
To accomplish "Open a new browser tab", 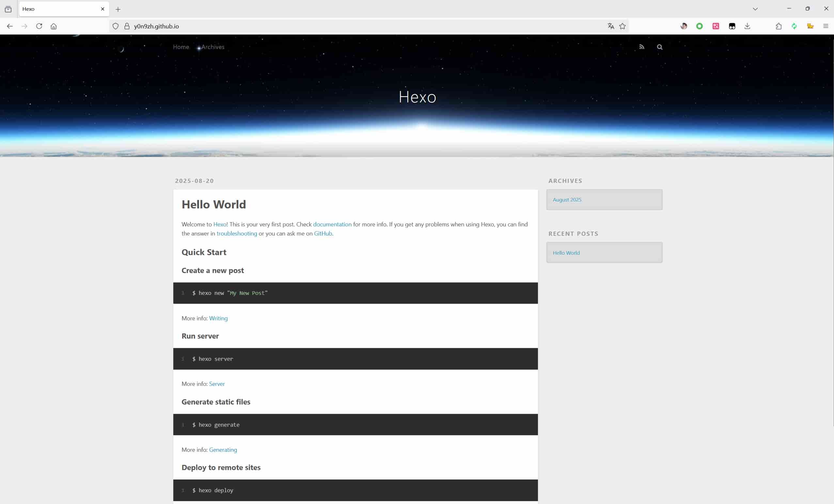I will coord(118,9).
